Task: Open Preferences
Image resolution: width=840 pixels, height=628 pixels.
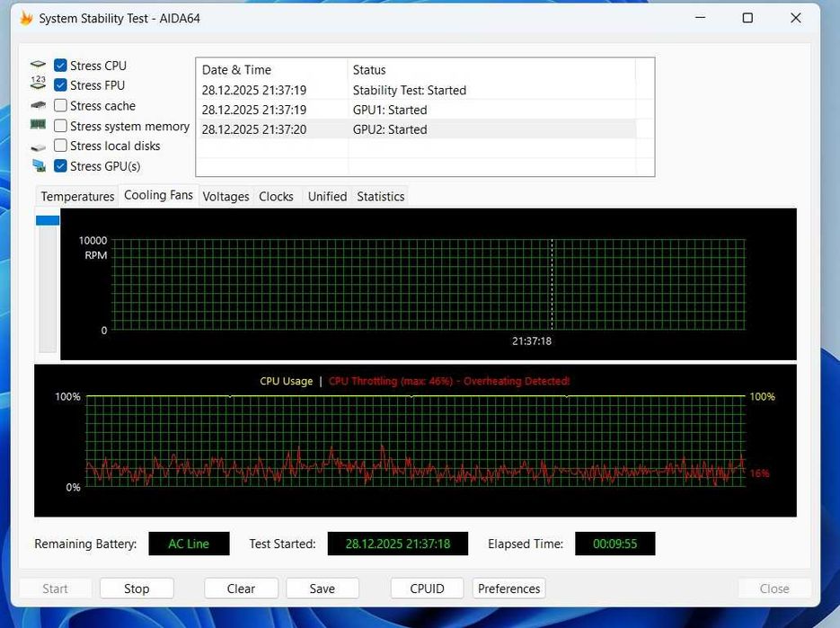Action: click(x=508, y=588)
